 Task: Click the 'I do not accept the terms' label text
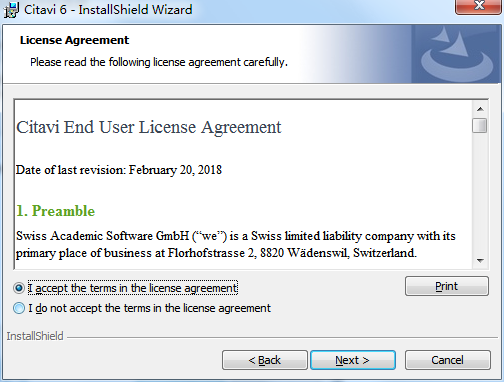pyautogui.click(x=150, y=308)
